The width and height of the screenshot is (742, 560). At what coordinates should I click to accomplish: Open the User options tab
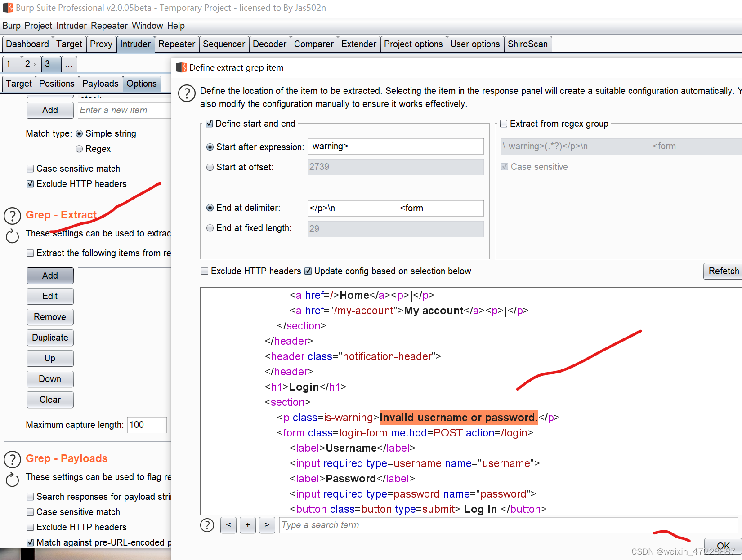click(475, 44)
